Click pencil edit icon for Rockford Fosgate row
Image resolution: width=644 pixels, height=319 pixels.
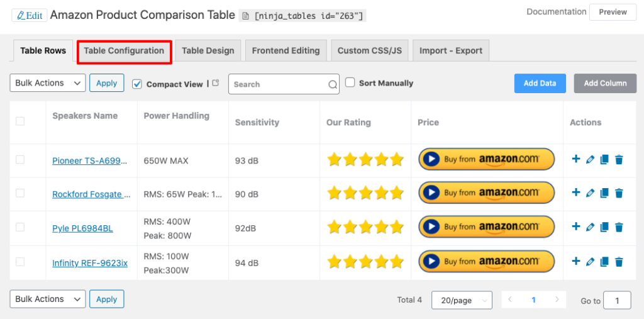pos(590,193)
